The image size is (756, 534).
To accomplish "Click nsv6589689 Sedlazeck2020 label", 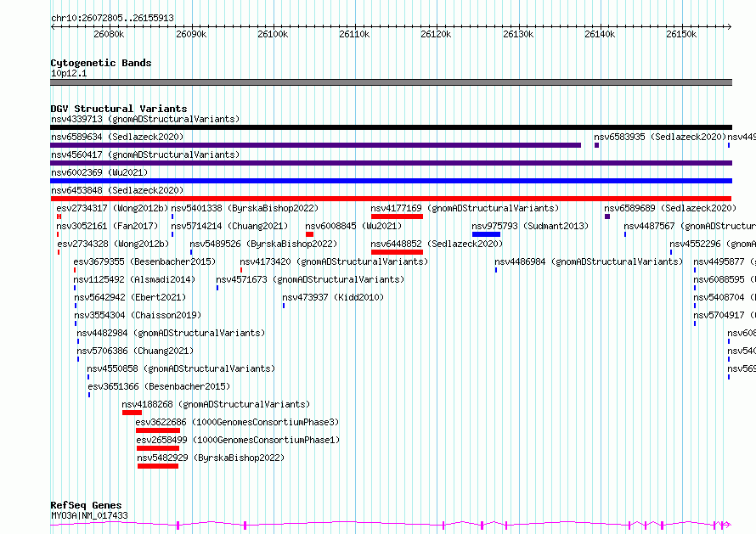I will tap(670, 208).
